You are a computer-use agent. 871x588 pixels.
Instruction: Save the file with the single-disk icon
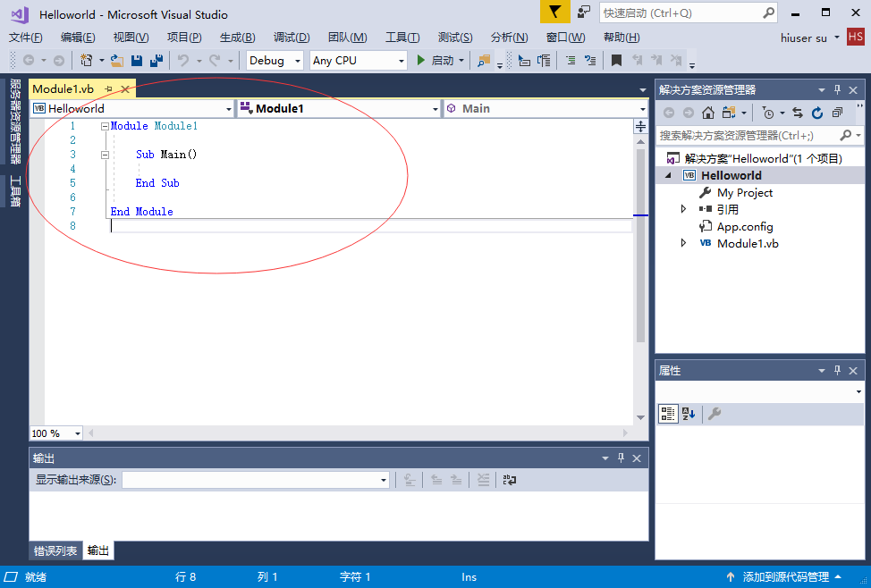(x=137, y=60)
